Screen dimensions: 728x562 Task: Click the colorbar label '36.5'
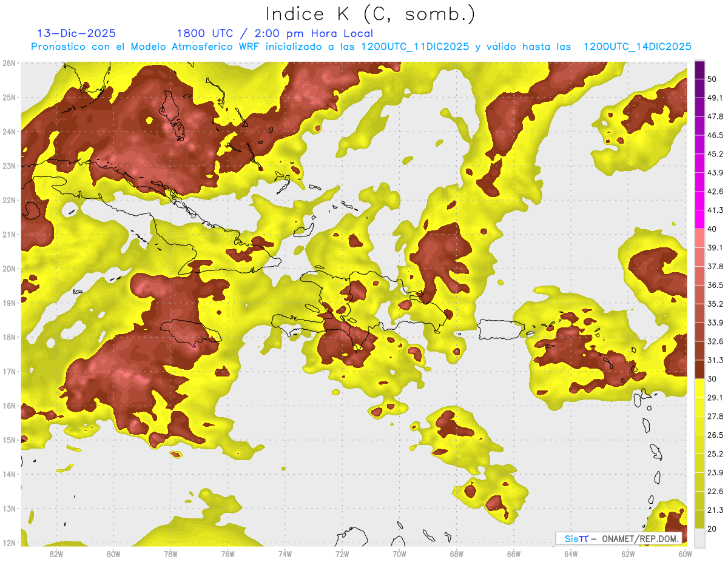point(715,285)
